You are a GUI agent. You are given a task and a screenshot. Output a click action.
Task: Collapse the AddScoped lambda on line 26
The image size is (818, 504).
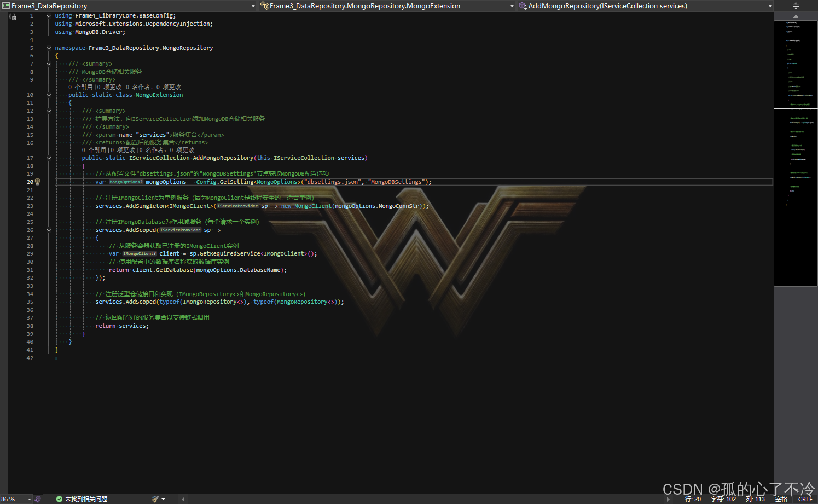[49, 230]
